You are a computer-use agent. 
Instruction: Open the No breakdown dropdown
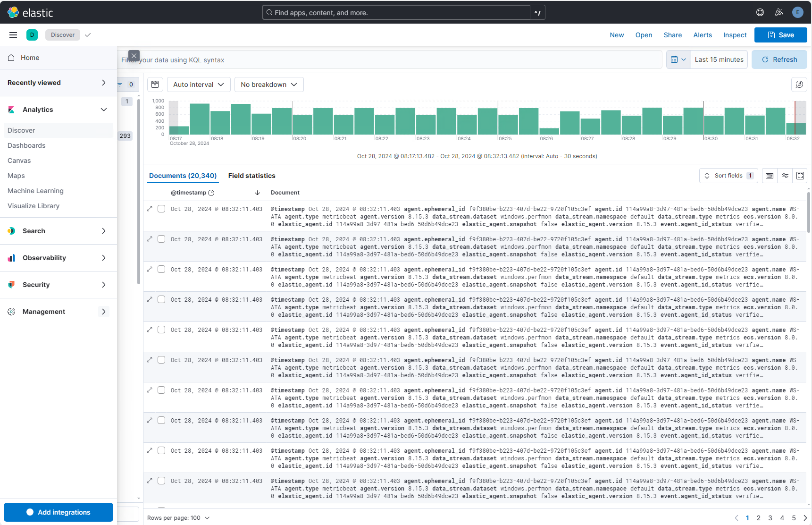269,85
